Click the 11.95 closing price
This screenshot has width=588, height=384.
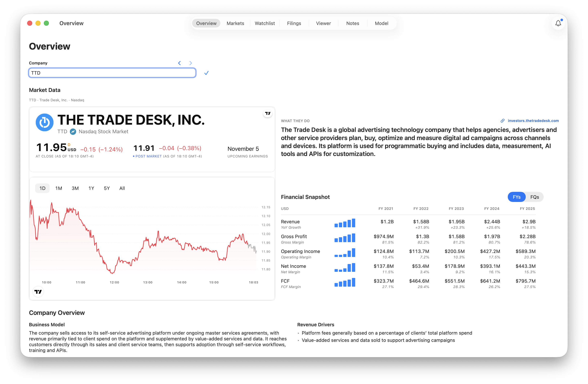pyautogui.click(x=51, y=148)
